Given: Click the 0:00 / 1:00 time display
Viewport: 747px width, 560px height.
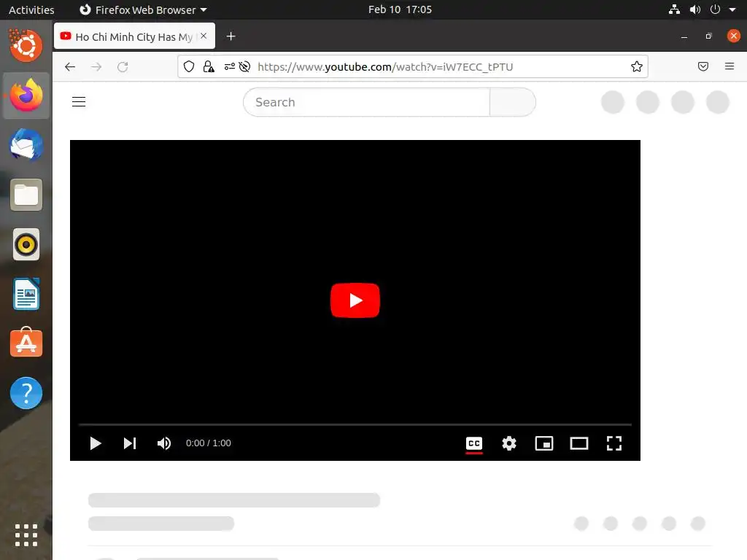Looking at the screenshot, I should pyautogui.click(x=208, y=443).
